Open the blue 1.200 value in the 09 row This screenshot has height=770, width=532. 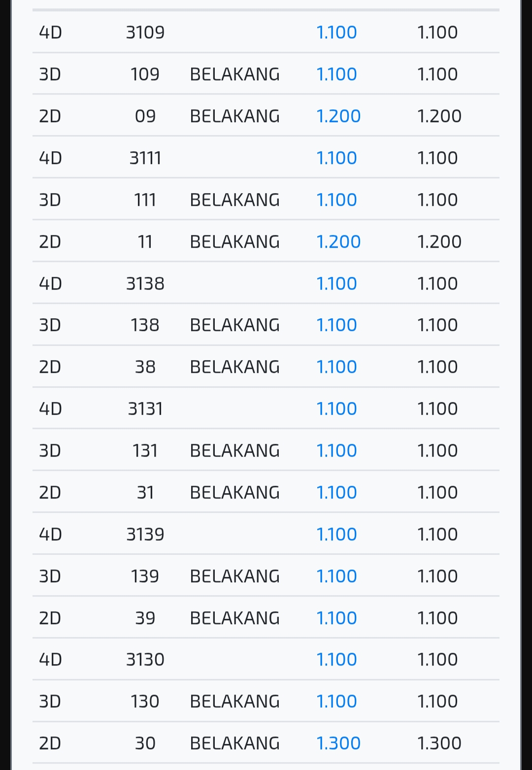coord(338,116)
